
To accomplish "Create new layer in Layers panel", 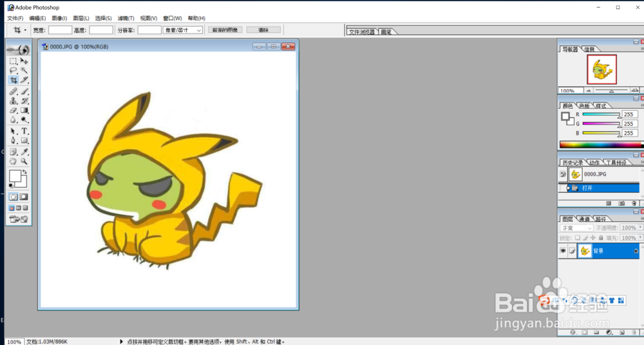I will point(622,332).
